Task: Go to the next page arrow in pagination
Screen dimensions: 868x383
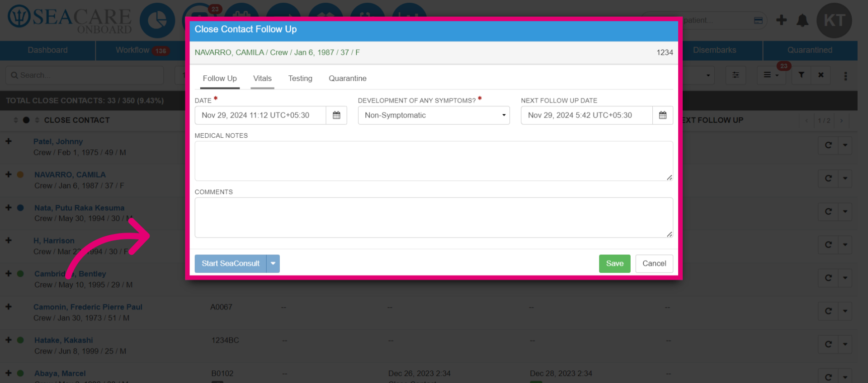Action: [x=841, y=121]
